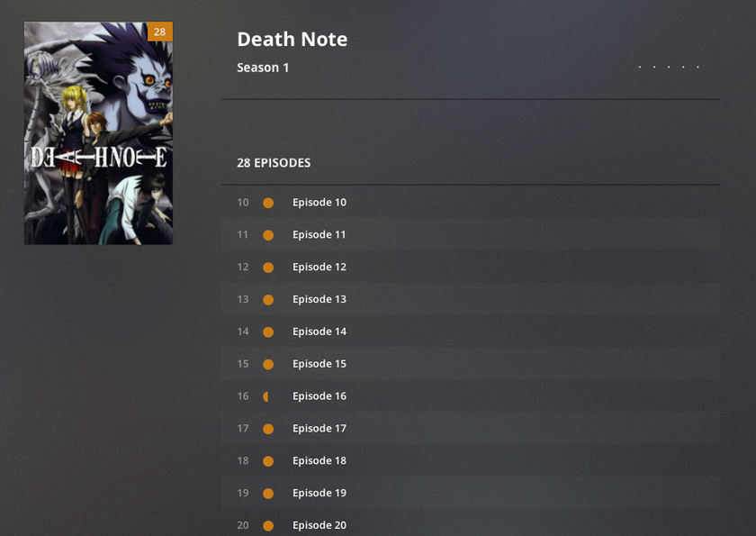The height and width of the screenshot is (536, 756).
Task: Open Episode 15 title
Action: [x=319, y=364]
